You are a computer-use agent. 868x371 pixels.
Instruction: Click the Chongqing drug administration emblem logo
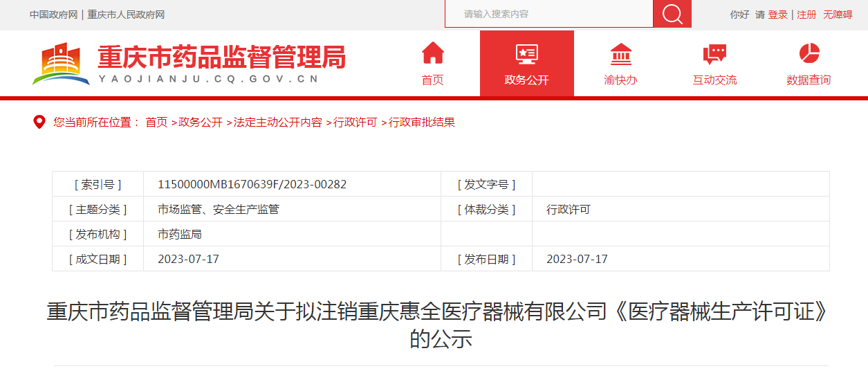(61, 64)
